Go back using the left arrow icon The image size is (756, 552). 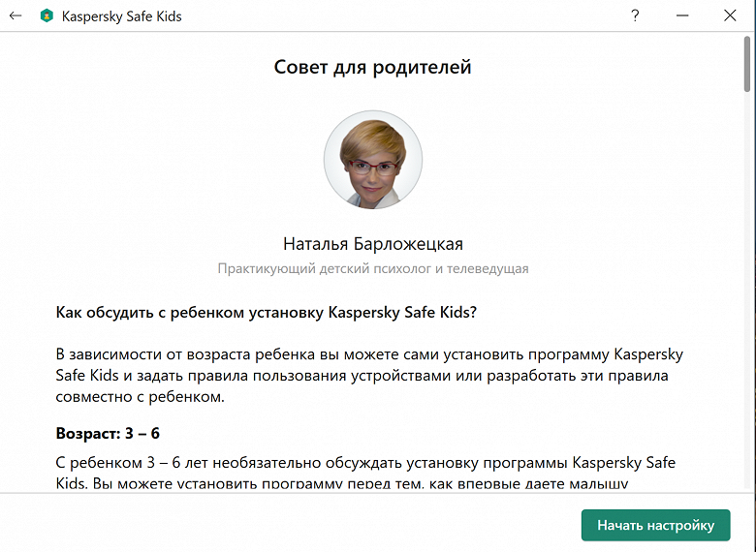pyautogui.click(x=16, y=15)
